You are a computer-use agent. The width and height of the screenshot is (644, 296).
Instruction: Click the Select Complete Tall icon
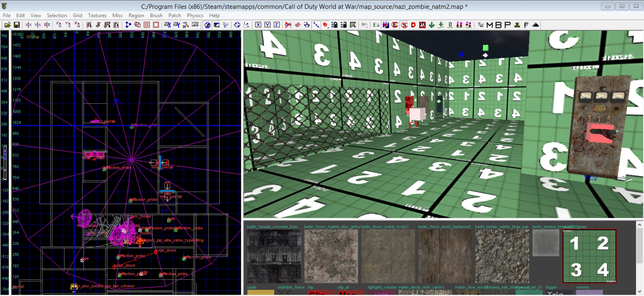(x=89, y=25)
